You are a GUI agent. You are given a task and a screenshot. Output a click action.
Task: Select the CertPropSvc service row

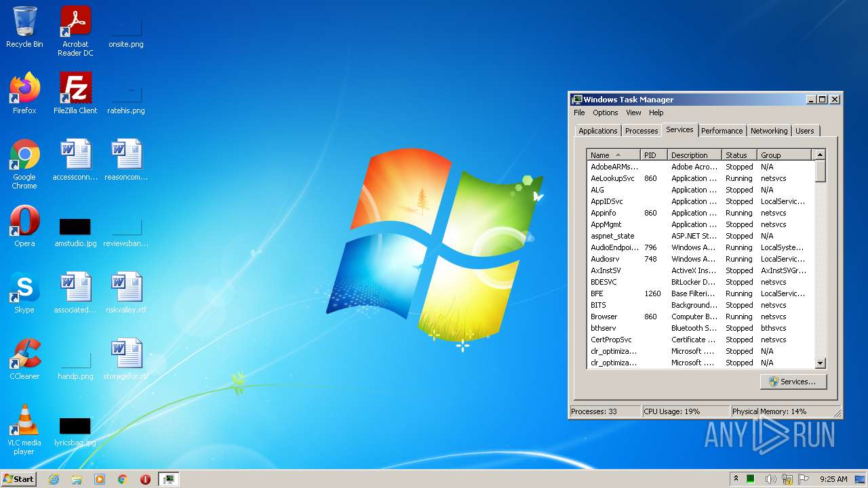[x=701, y=340]
